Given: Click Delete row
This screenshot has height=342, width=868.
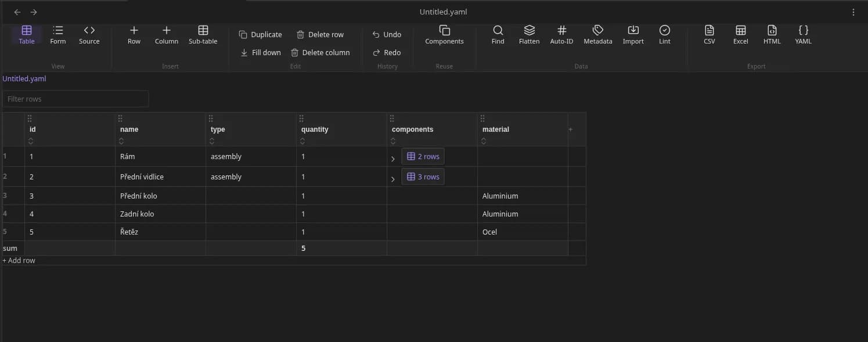Looking at the screenshot, I should click(320, 35).
